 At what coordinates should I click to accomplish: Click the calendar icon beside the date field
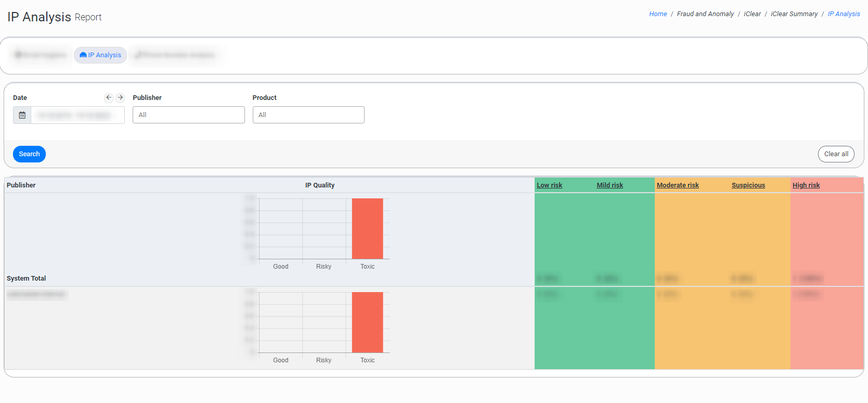click(22, 115)
